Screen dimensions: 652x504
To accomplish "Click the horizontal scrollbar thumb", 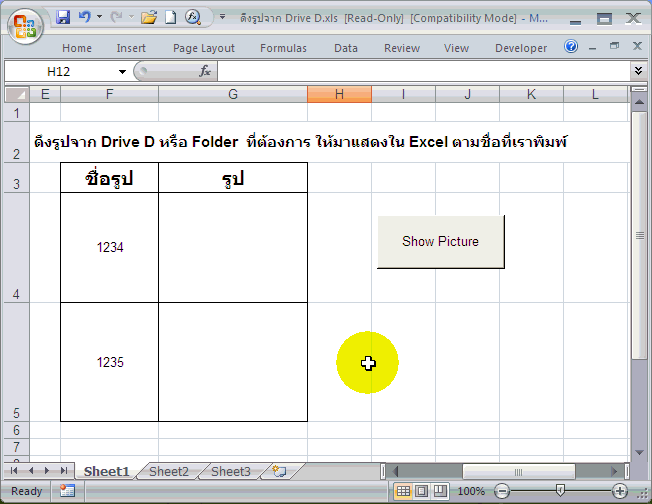I will pos(519,472).
